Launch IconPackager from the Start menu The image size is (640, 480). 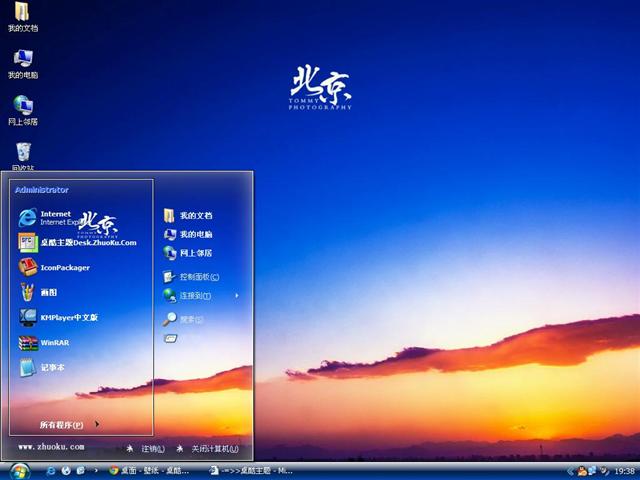pos(54,268)
